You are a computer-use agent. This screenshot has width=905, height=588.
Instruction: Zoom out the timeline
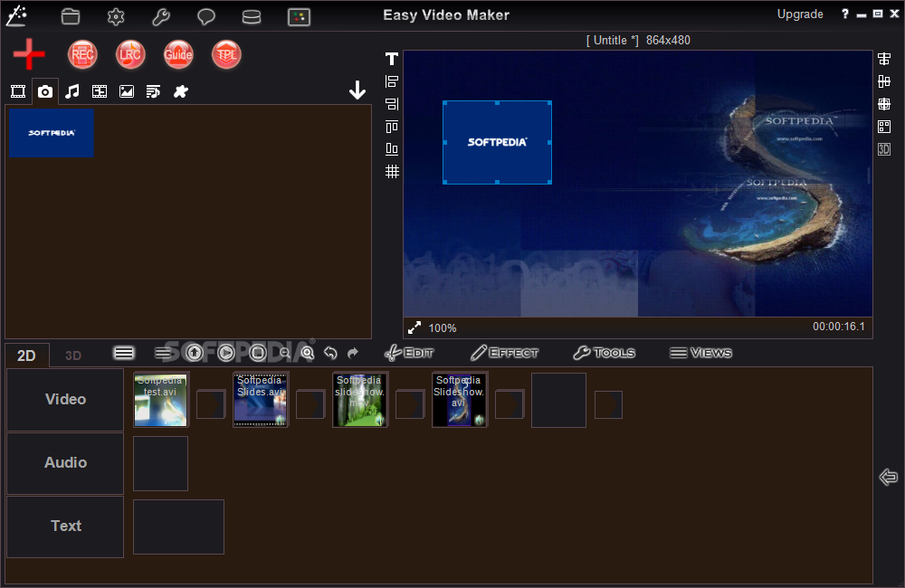285,353
